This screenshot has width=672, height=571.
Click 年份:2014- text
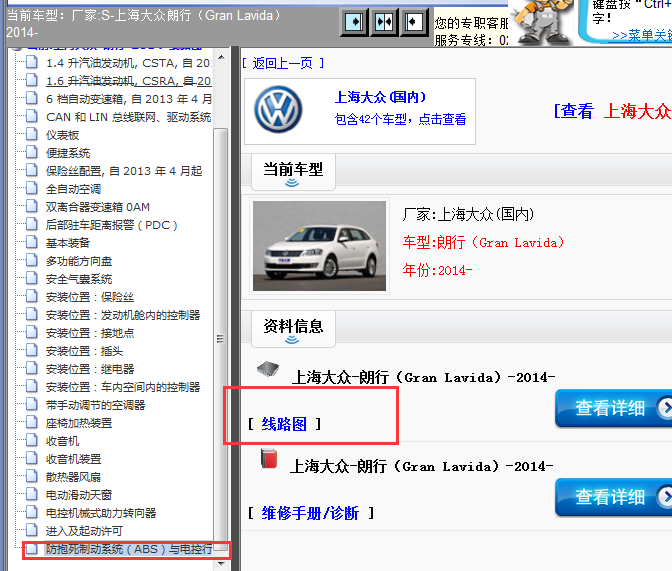tap(437, 270)
